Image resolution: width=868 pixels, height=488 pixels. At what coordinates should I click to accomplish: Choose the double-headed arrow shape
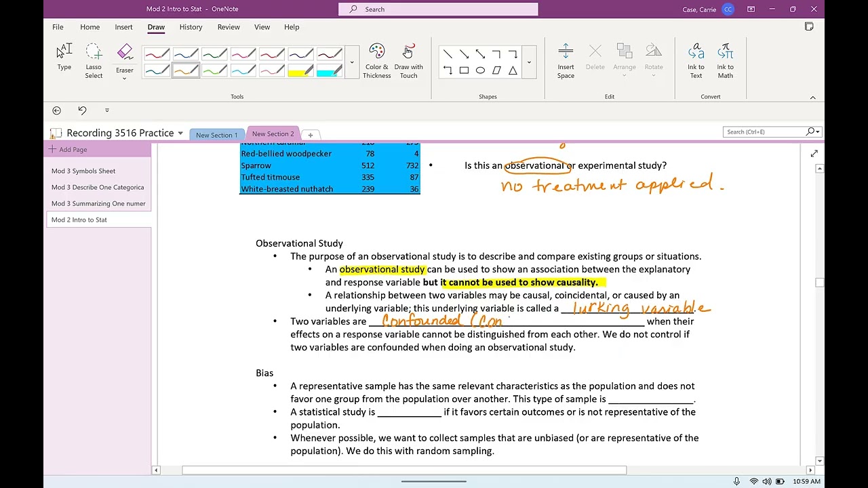pos(480,54)
